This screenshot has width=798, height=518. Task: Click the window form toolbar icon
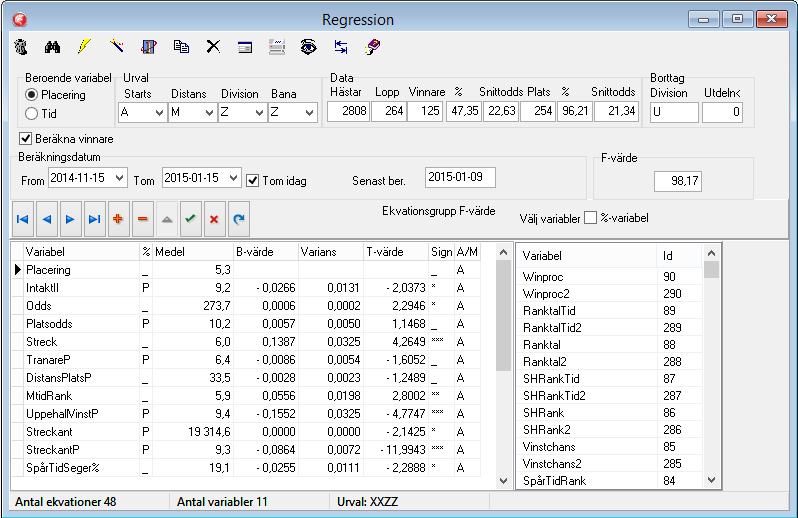pyautogui.click(x=245, y=47)
